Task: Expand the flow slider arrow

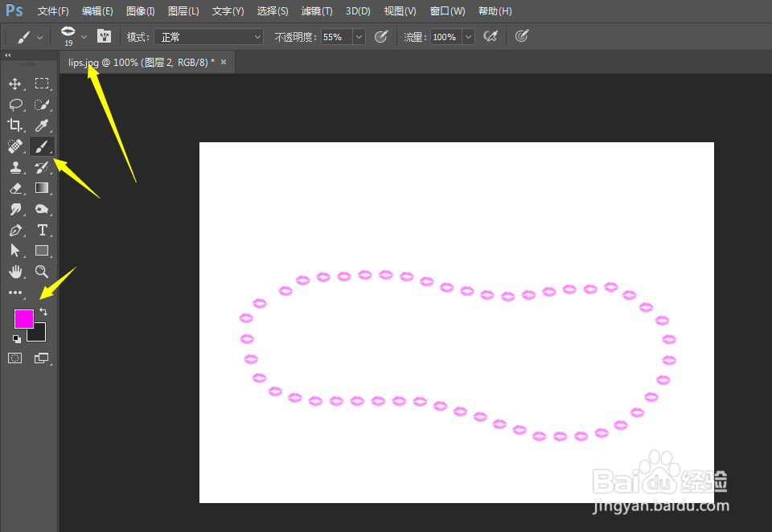Action: (x=468, y=37)
